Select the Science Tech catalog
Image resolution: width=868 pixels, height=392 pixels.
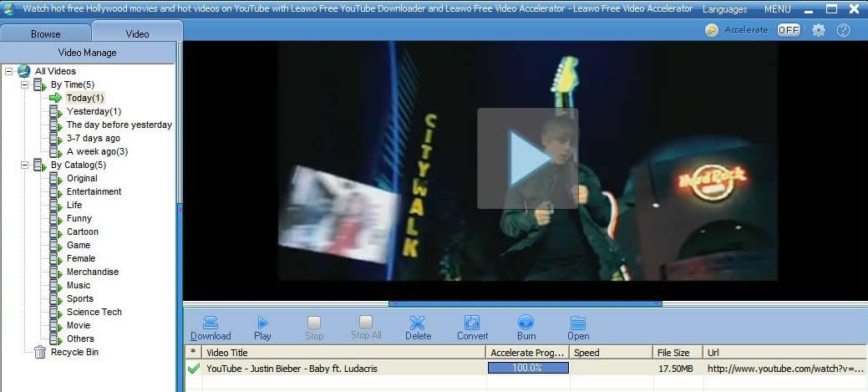coord(94,313)
